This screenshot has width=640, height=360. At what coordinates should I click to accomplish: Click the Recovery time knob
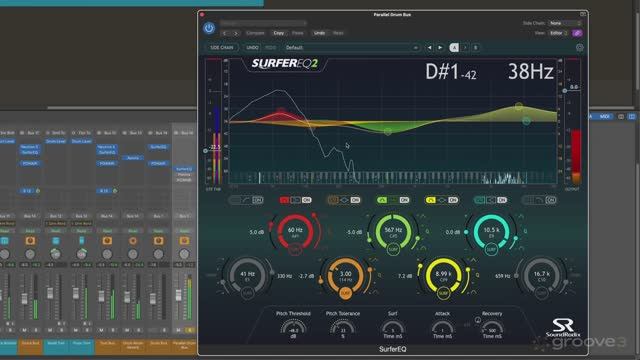(492, 329)
